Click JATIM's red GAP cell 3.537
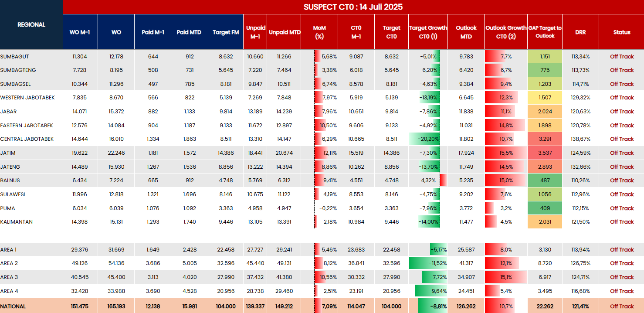Image resolution: width=644 pixels, height=313 pixels. [x=545, y=153]
